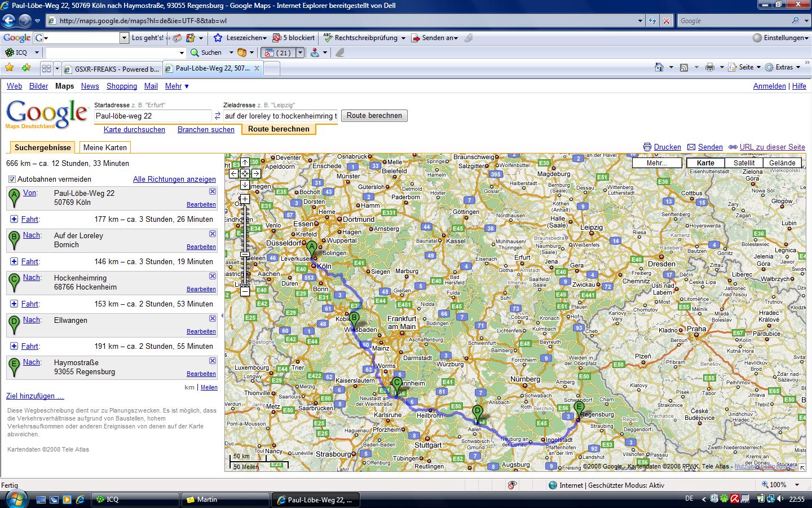Click Alle Richtungen anzeigen link
Viewport: 812px width, 508px height.
(174, 179)
